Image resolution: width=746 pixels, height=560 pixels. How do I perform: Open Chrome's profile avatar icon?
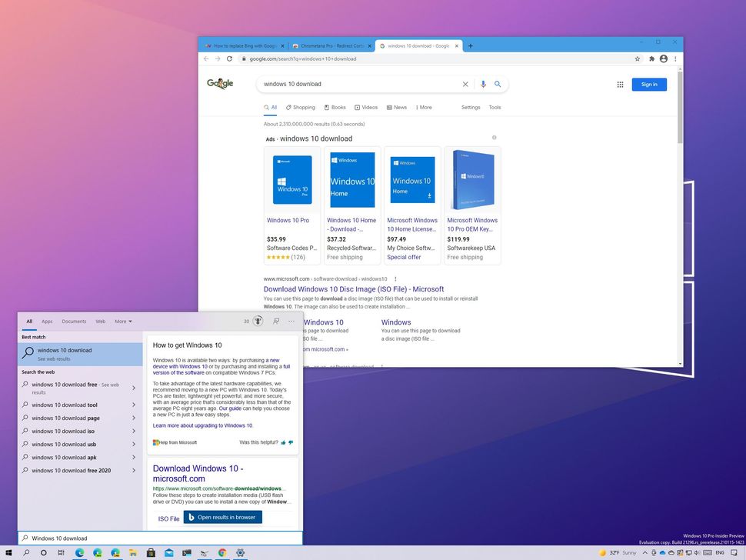coord(663,58)
